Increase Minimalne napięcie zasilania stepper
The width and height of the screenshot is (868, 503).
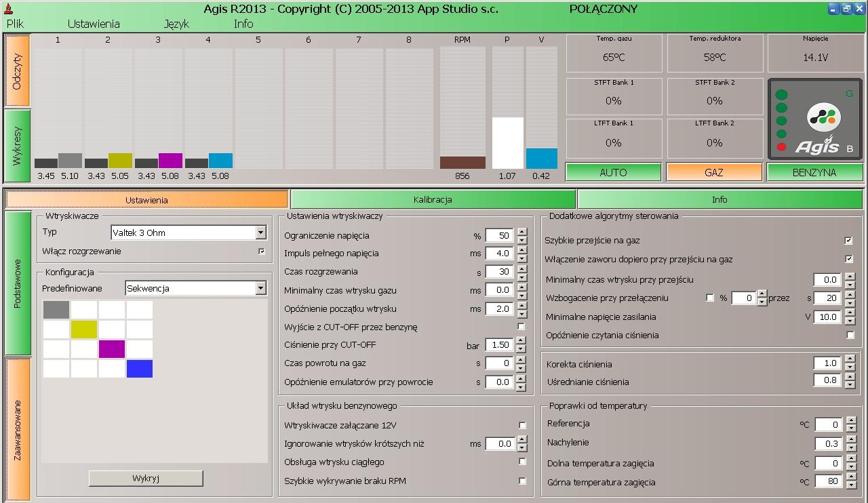click(x=850, y=313)
